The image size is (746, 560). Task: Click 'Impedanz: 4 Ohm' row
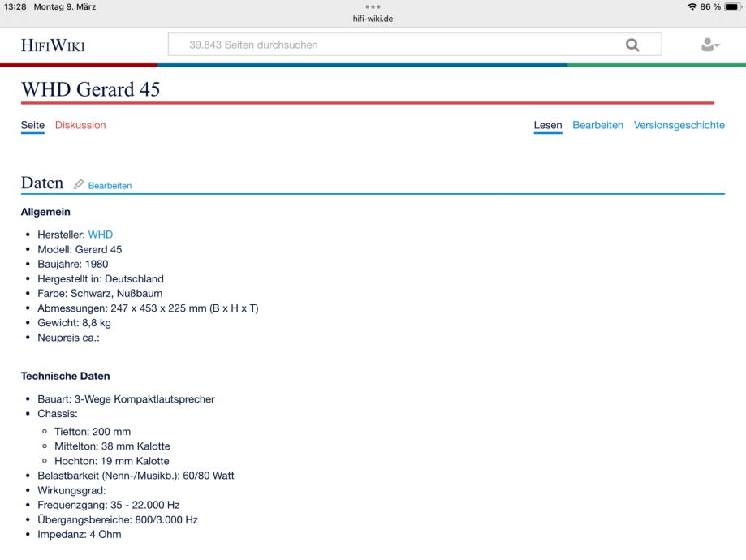[80, 535]
